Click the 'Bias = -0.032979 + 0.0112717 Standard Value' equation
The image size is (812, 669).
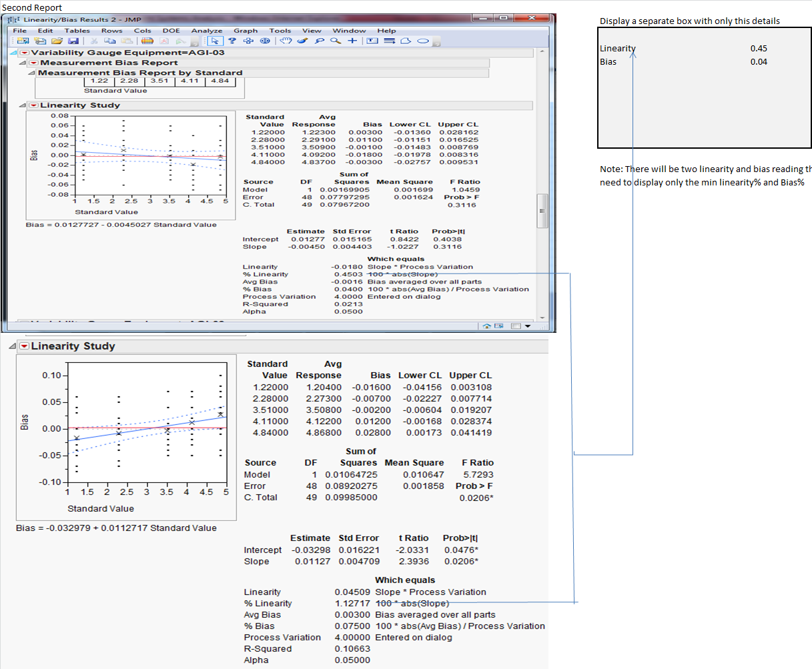(117, 528)
